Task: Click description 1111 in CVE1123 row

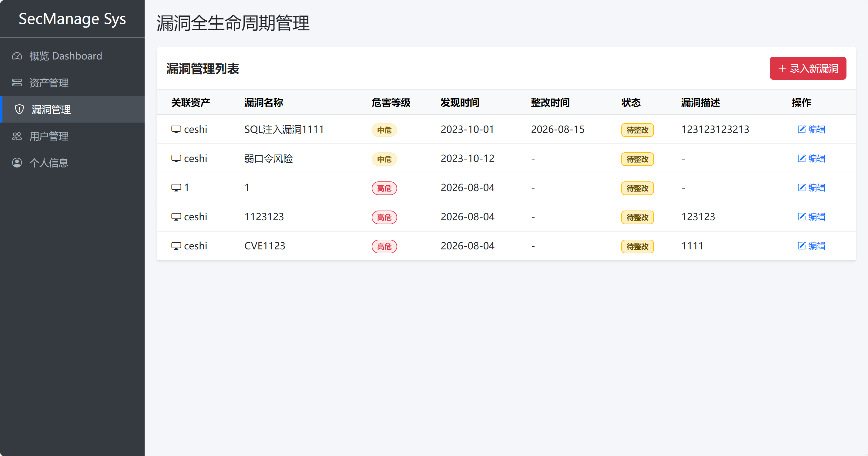Action: point(692,246)
